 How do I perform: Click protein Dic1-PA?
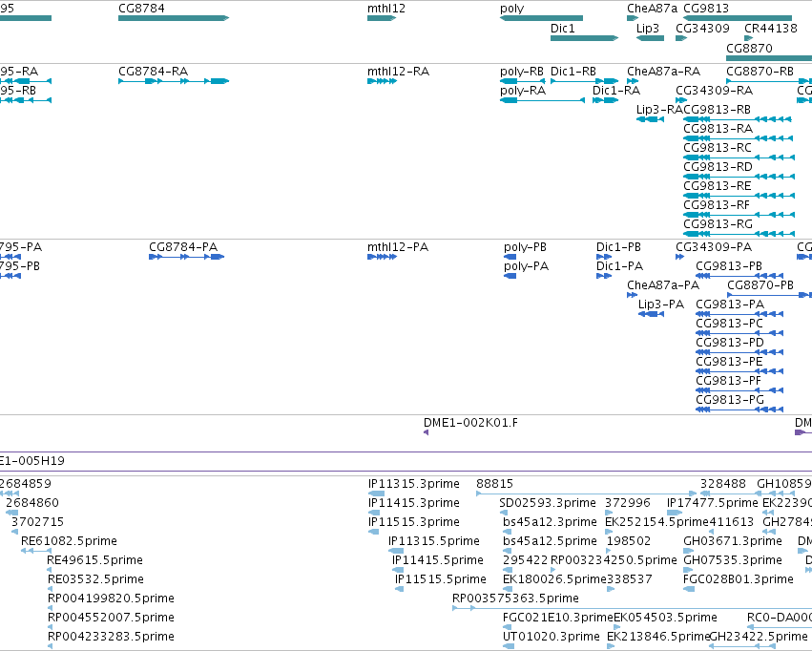604,276
